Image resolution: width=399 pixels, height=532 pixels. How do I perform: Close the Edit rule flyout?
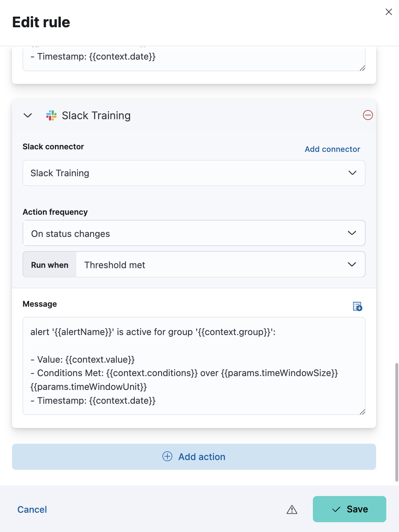[x=388, y=12]
